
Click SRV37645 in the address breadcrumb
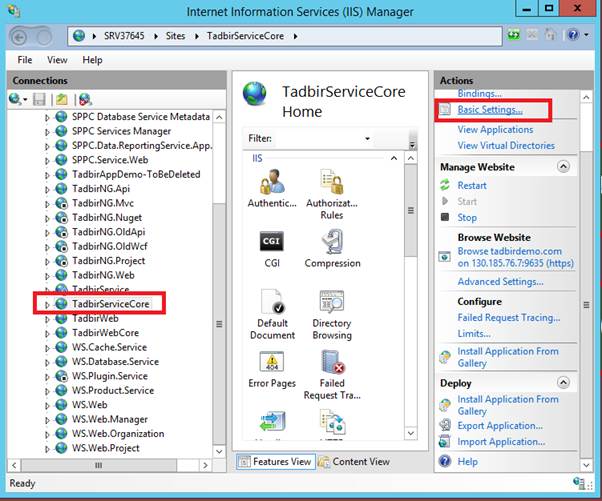(124, 36)
